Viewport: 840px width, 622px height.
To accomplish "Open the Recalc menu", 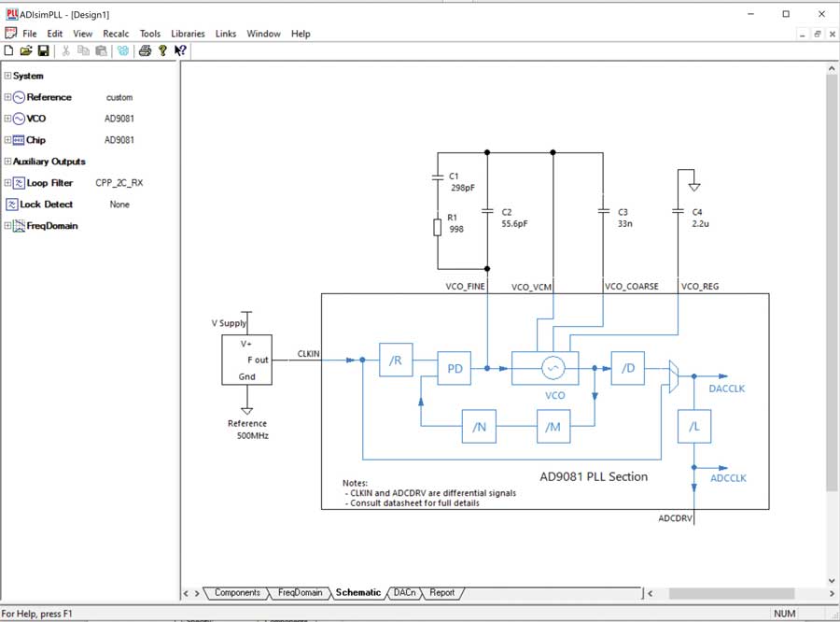I will [x=116, y=34].
